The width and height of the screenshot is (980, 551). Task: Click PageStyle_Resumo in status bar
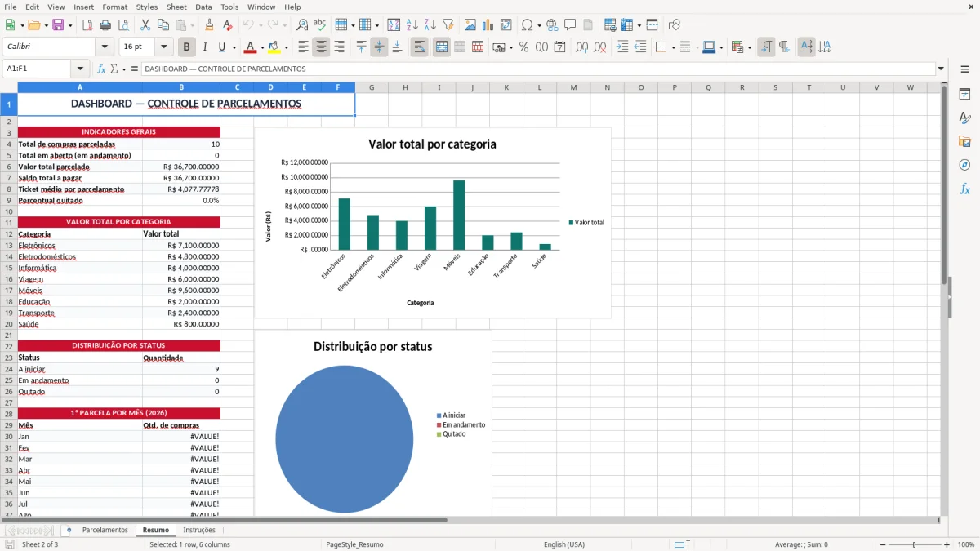pos(354,544)
